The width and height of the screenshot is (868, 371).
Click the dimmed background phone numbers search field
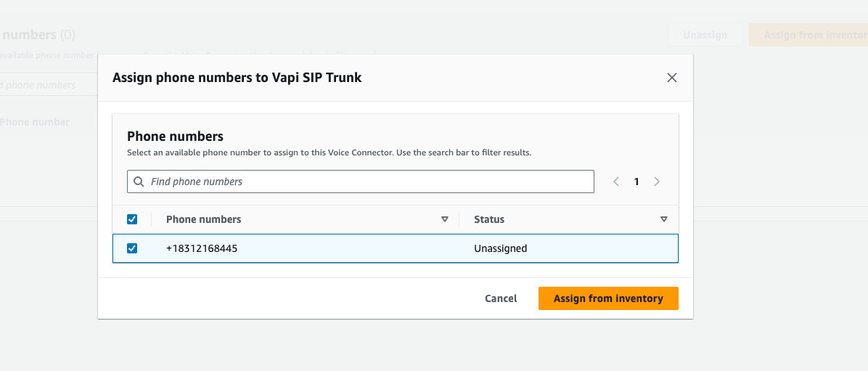(x=44, y=85)
